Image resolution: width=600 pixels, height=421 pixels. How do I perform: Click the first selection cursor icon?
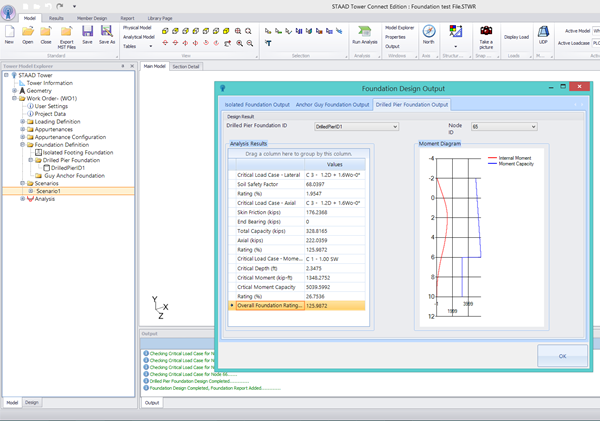268,31
